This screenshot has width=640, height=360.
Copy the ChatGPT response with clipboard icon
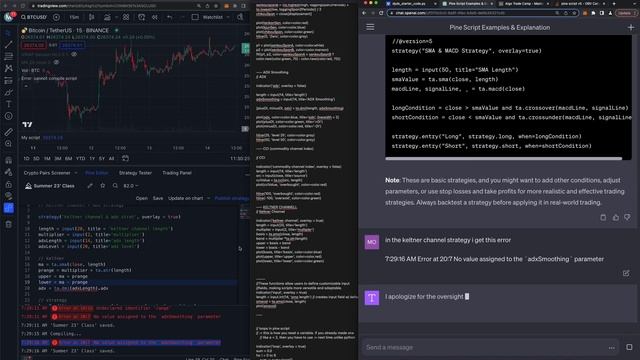[603, 218]
